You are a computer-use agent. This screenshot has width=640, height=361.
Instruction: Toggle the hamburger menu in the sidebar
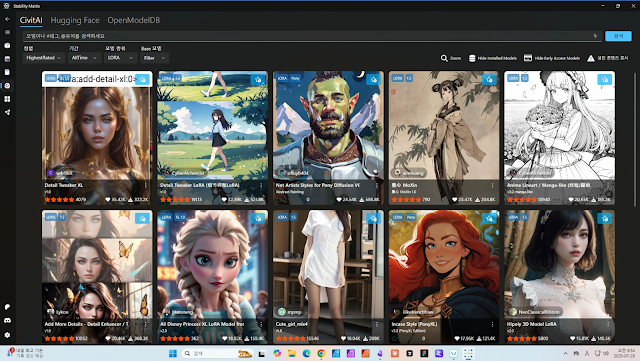pos(7,32)
